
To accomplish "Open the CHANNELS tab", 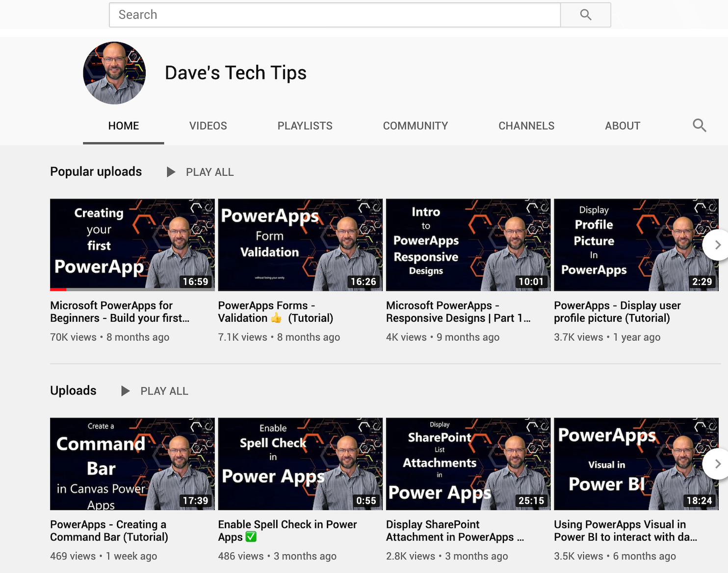I will click(526, 126).
